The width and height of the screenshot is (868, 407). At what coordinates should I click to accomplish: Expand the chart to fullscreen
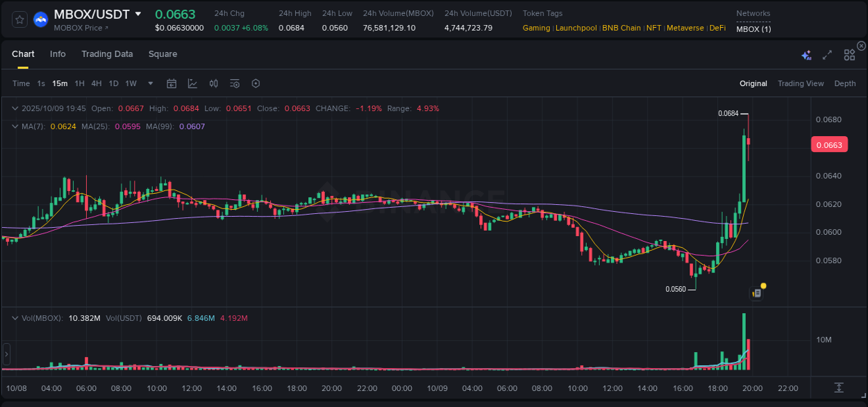click(x=826, y=55)
